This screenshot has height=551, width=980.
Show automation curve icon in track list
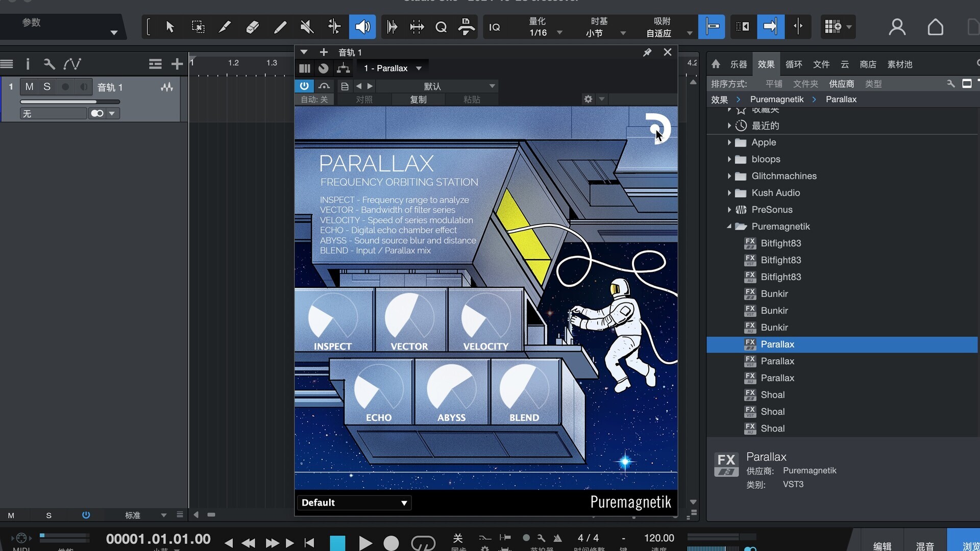coord(72,64)
